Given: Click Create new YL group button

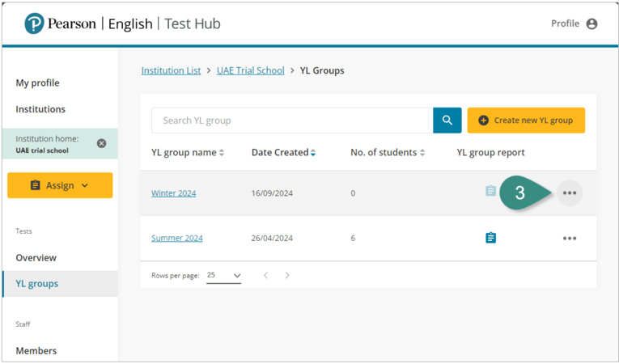Looking at the screenshot, I should [x=526, y=121].
